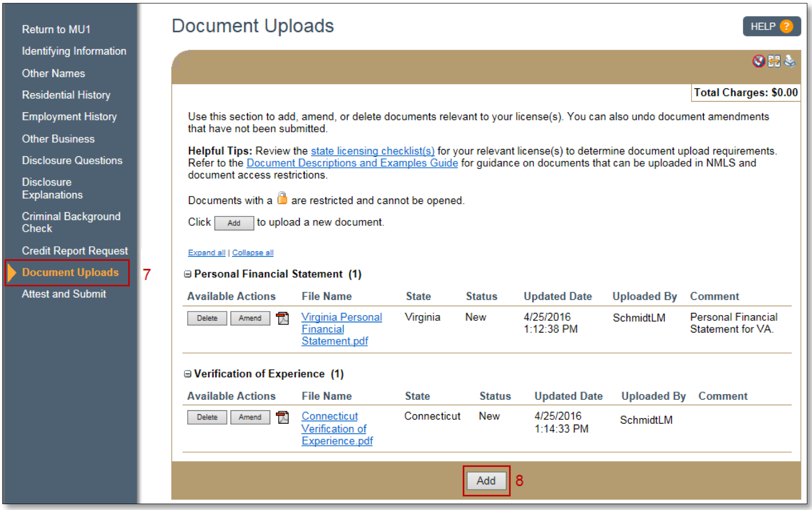Image resolution: width=812 pixels, height=510 pixels.
Task: Open PDF icon for Connecticut Verification of Experience
Action: (x=282, y=417)
